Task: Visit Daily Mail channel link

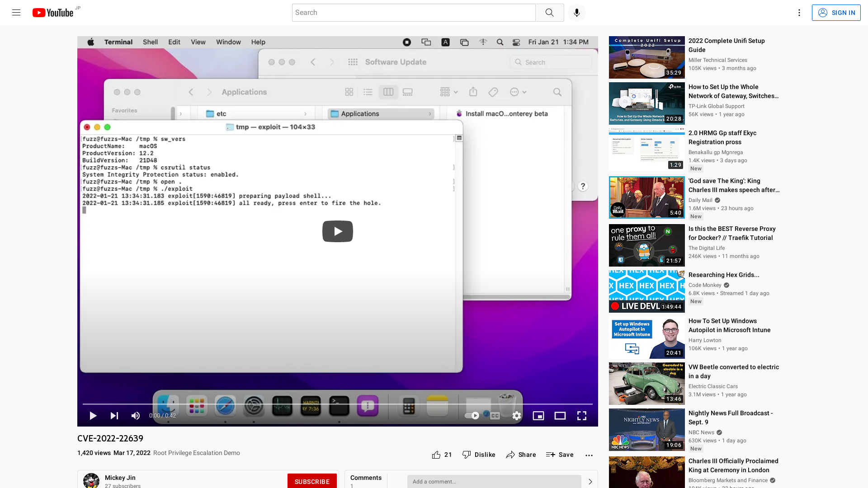Action: tap(700, 200)
